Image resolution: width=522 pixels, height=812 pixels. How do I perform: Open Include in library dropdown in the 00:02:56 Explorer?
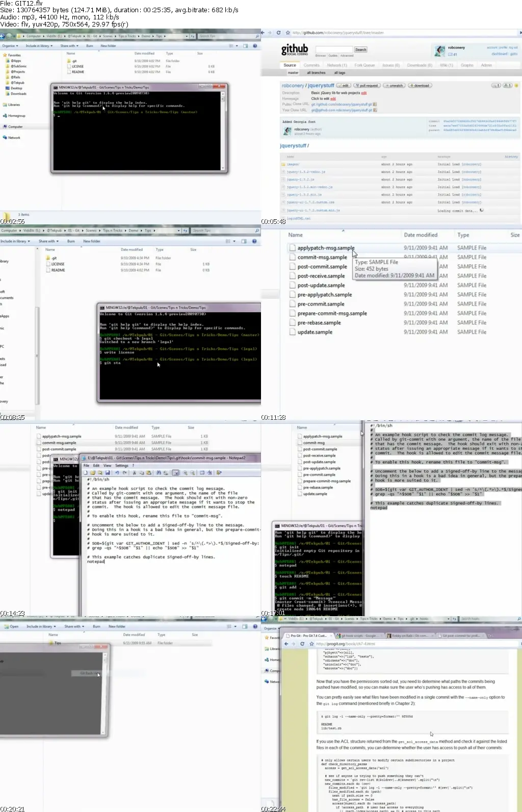(x=39, y=46)
